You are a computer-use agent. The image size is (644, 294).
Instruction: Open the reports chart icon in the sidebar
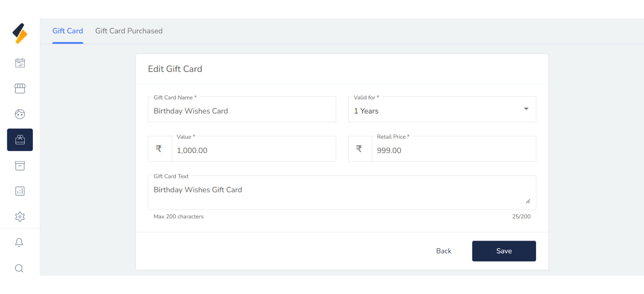tap(20, 191)
